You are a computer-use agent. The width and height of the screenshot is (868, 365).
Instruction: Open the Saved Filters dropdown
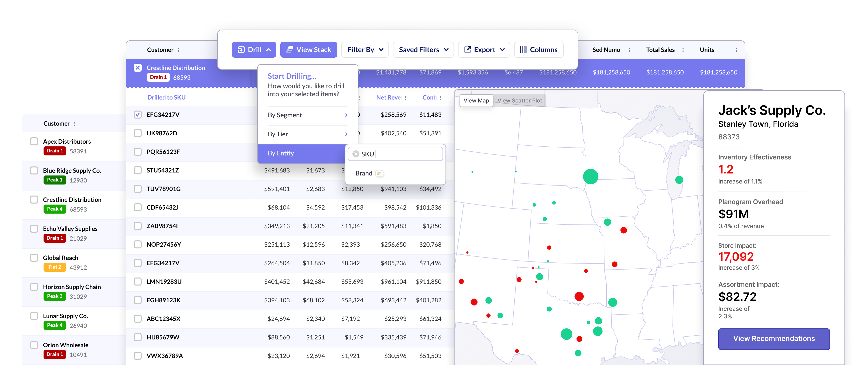click(x=423, y=50)
